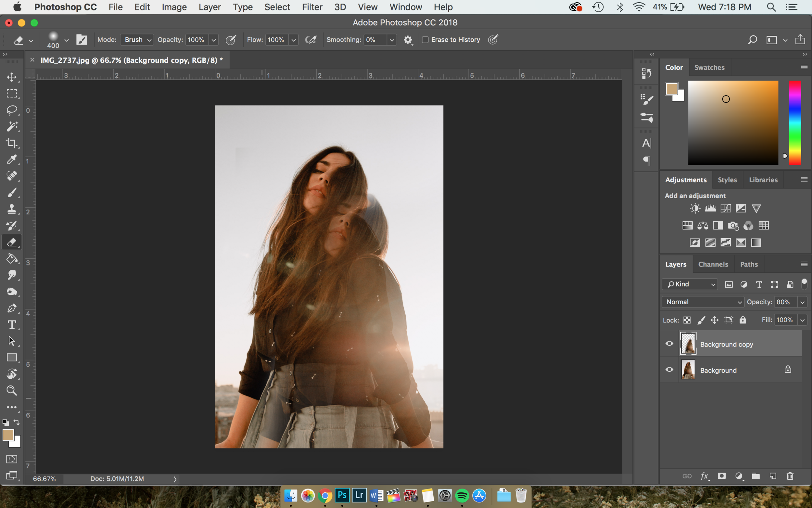Switch to the Channels tab

click(x=713, y=264)
